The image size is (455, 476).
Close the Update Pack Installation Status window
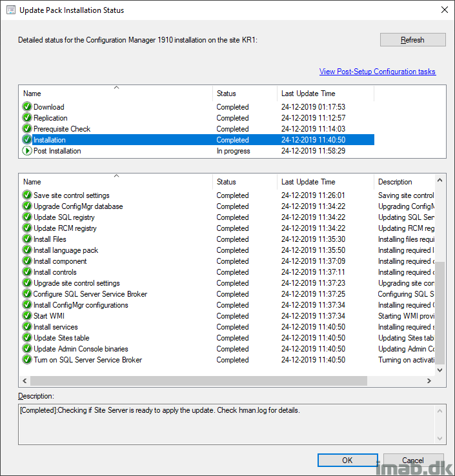pyautogui.click(x=445, y=10)
